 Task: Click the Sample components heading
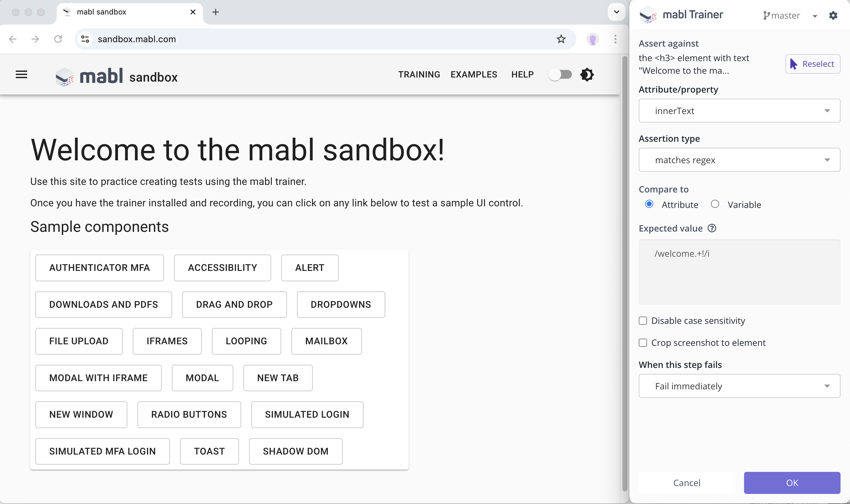pos(100,226)
